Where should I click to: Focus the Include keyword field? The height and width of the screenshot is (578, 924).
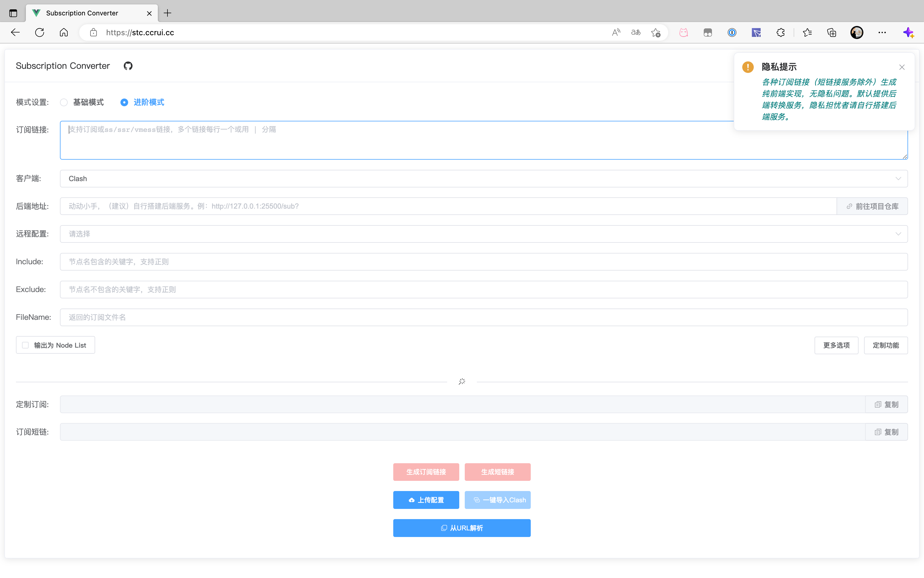click(484, 262)
